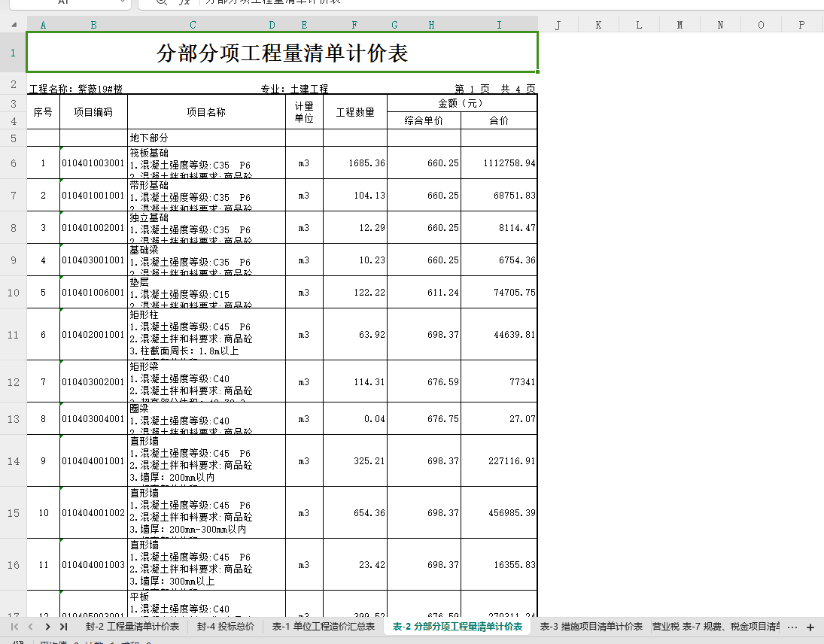Select item code cell 010401003001
Screen dimensions: 824x644
click(93, 163)
